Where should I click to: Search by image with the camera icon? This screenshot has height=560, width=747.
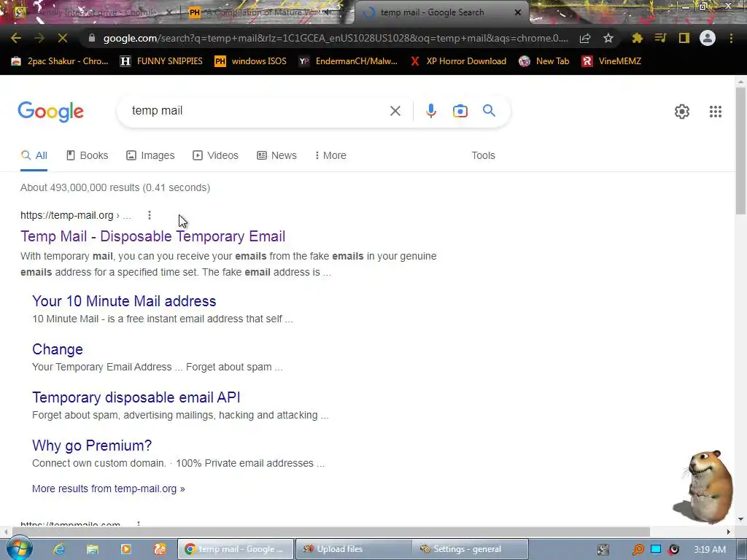pos(460,111)
